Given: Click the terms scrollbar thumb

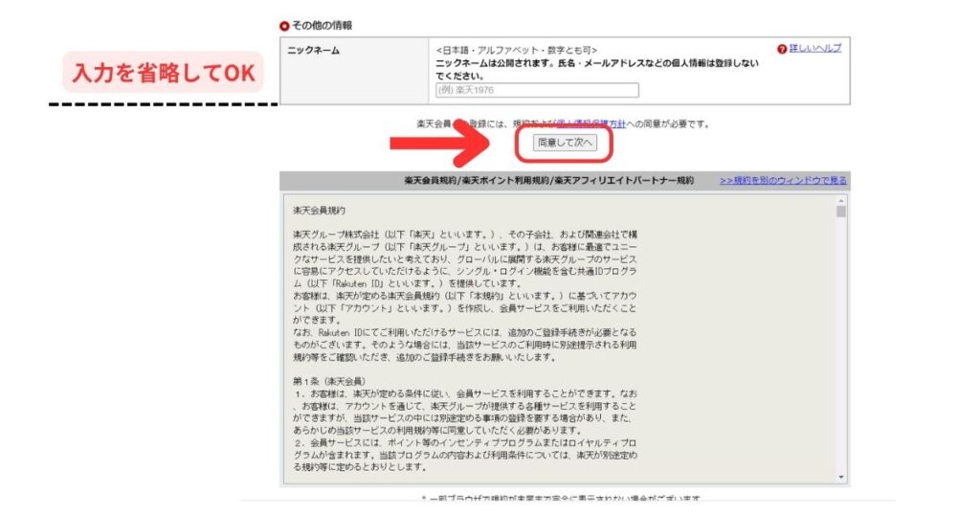Looking at the screenshot, I should (841, 212).
